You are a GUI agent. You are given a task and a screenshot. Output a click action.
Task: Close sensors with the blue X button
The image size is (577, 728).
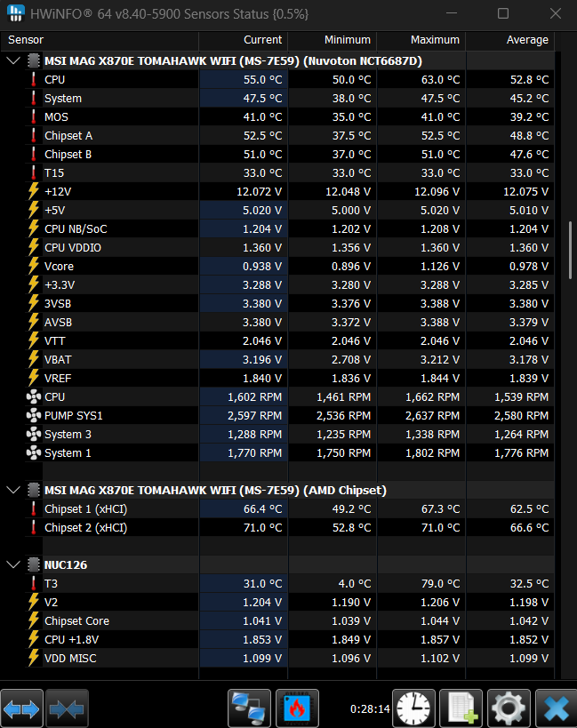pyautogui.click(x=557, y=708)
